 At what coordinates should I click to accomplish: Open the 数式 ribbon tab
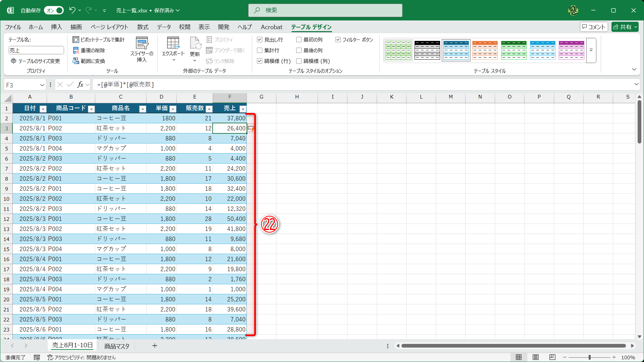coord(143,27)
